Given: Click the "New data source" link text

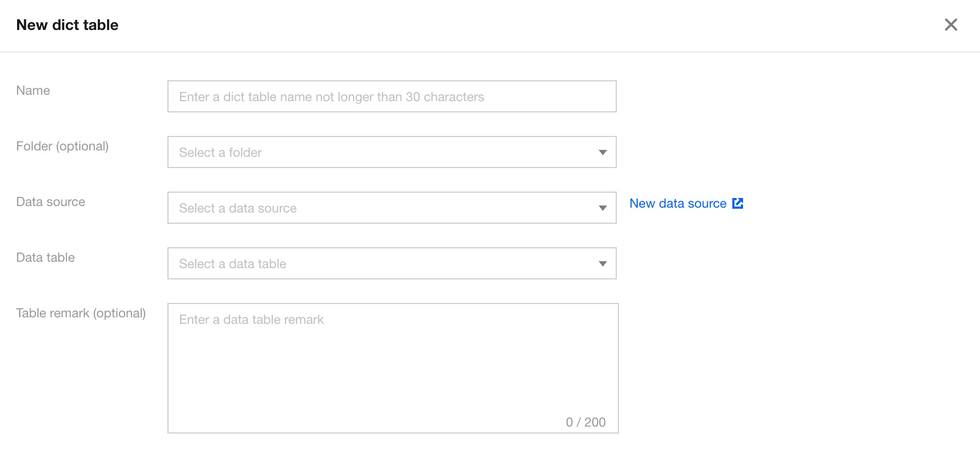Looking at the screenshot, I should (x=678, y=203).
